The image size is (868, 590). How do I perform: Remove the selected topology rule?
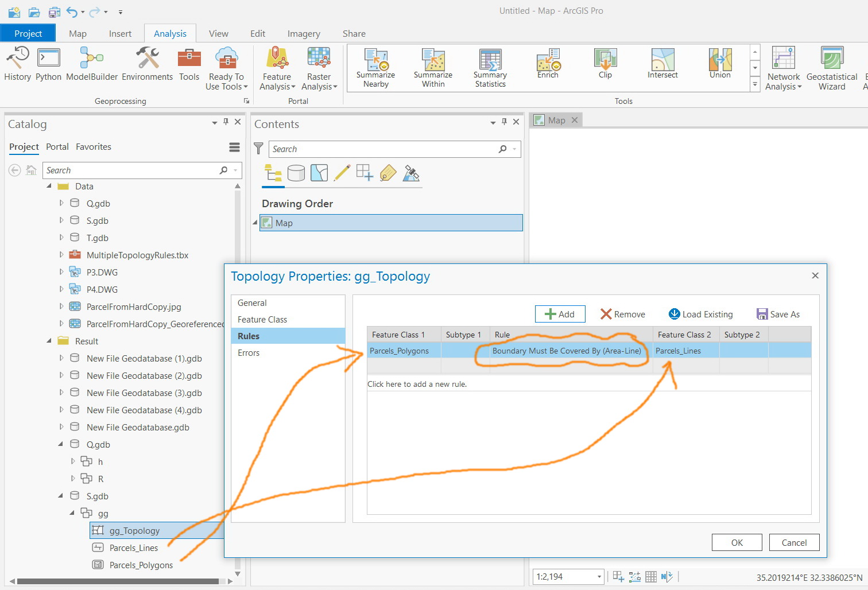(x=623, y=314)
